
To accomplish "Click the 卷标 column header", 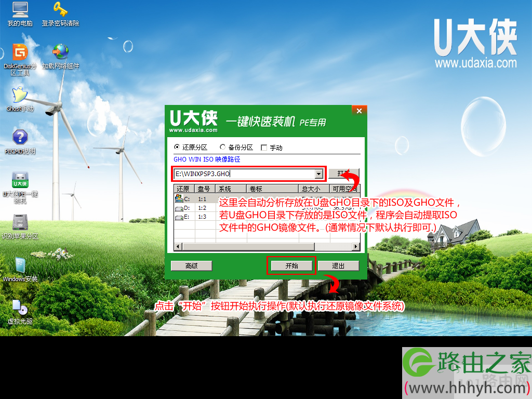I will point(272,189).
